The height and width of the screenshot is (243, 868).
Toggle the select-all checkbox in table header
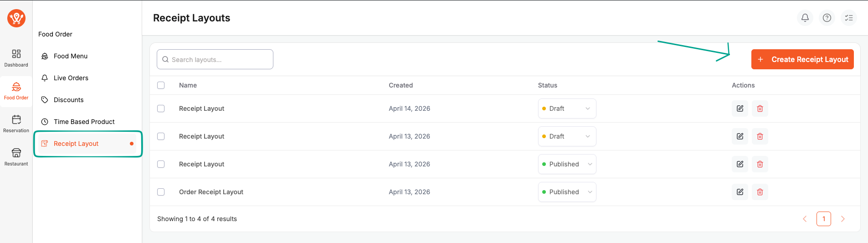pyautogui.click(x=161, y=85)
